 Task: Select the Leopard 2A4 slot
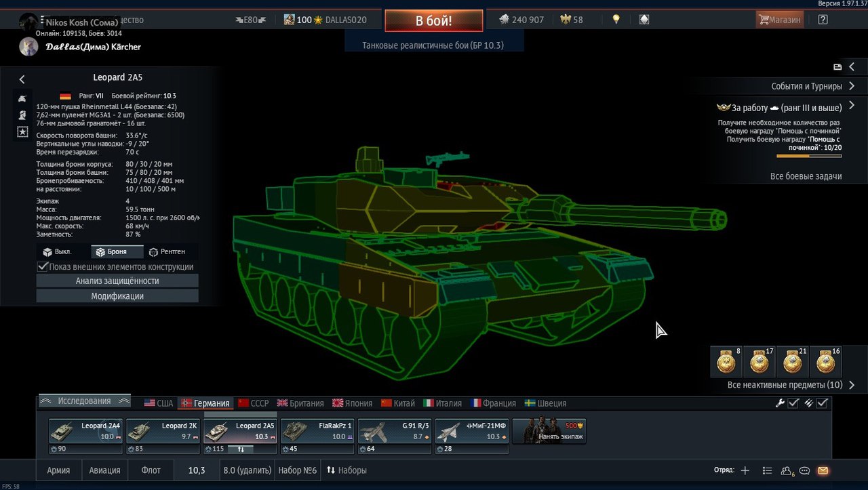tap(85, 436)
